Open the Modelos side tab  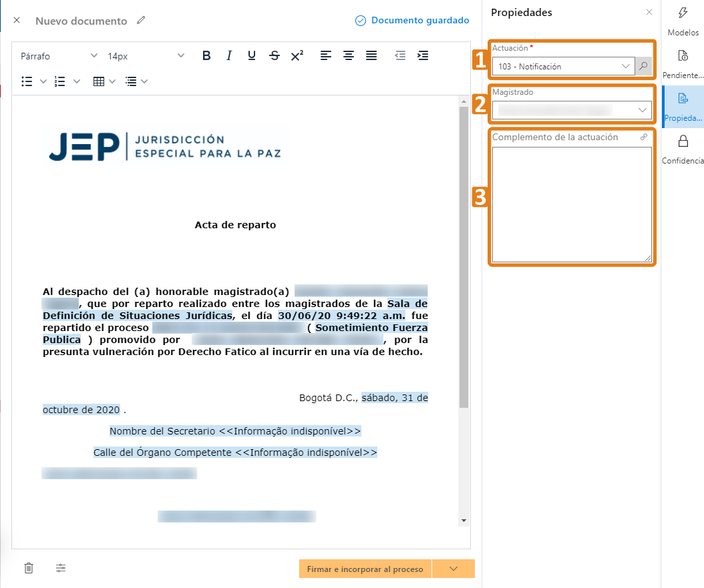coord(683,21)
